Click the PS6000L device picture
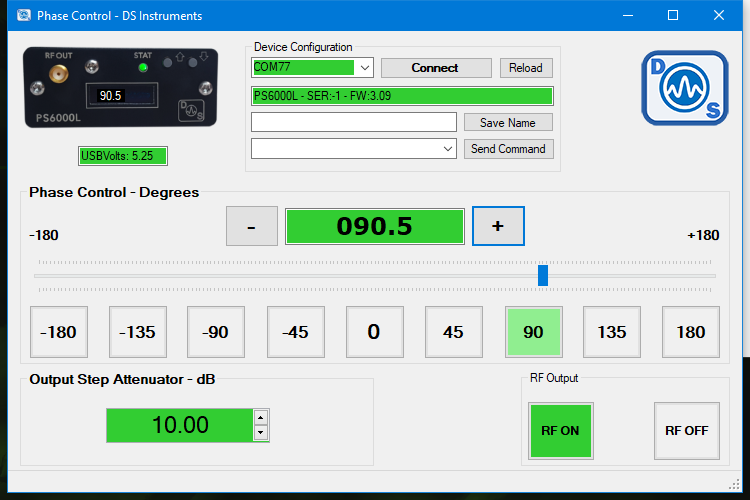This screenshot has width=750, height=500. [121, 88]
